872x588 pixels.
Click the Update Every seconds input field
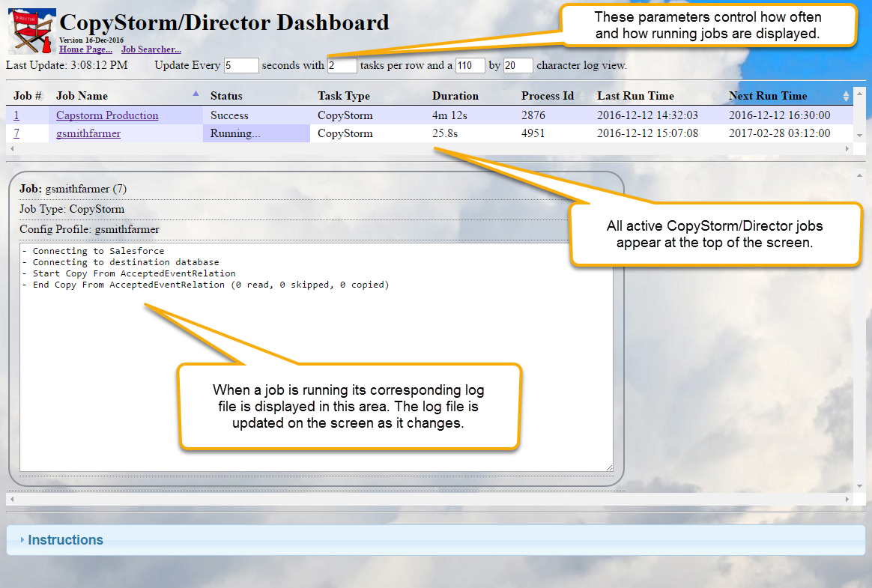coord(240,66)
